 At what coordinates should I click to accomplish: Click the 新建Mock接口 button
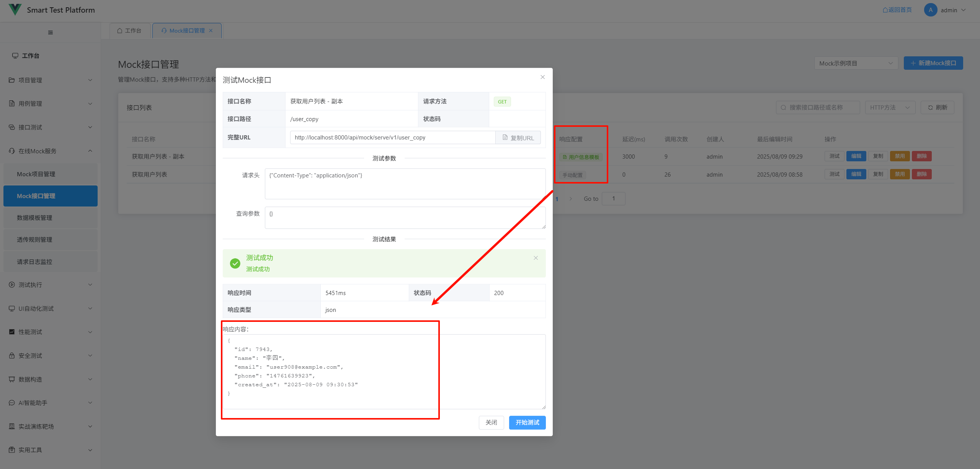[x=933, y=63]
